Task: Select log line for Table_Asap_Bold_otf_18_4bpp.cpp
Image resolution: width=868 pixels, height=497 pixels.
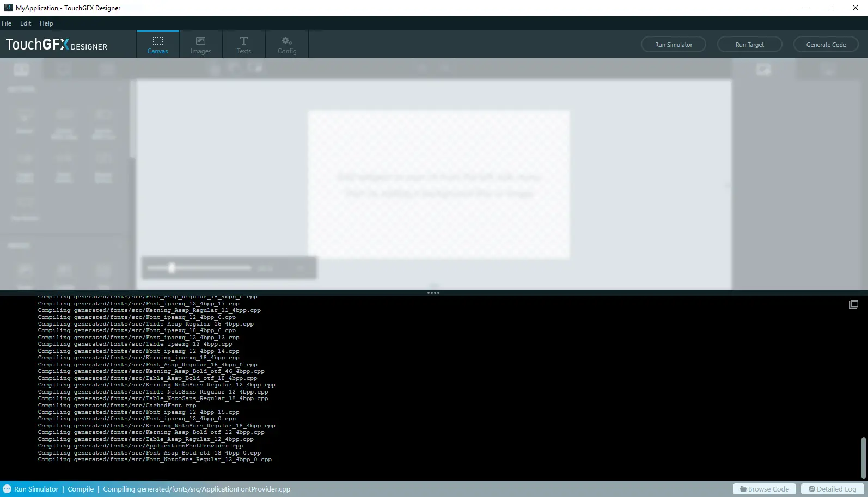Action: tap(148, 378)
